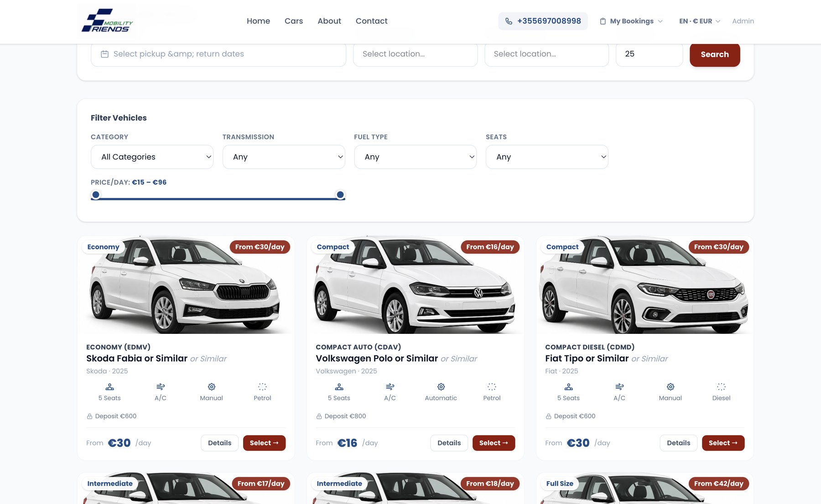821x504 pixels.
Task: Click the Petrol icon on Skoda Fabia card
Action: coord(262,387)
